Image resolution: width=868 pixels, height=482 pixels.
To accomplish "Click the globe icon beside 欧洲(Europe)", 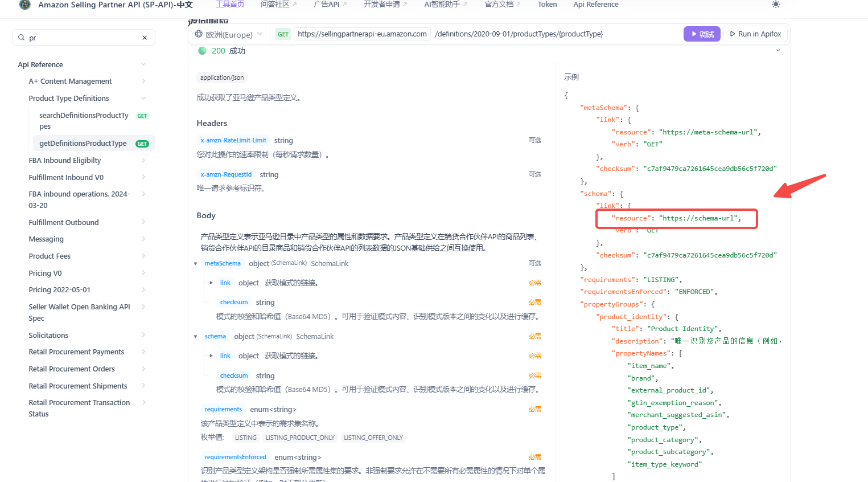I will (199, 34).
